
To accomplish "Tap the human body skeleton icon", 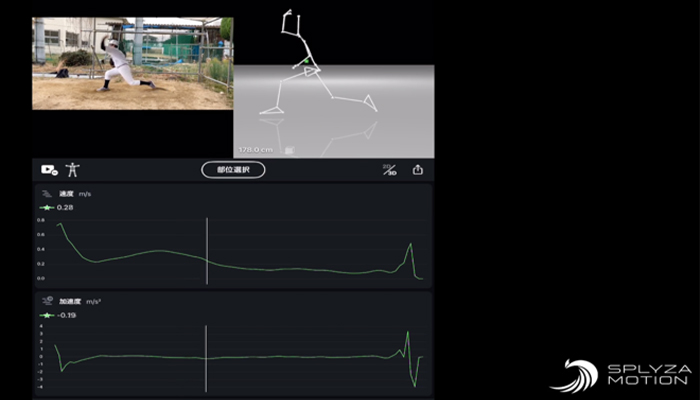I will click(x=72, y=170).
